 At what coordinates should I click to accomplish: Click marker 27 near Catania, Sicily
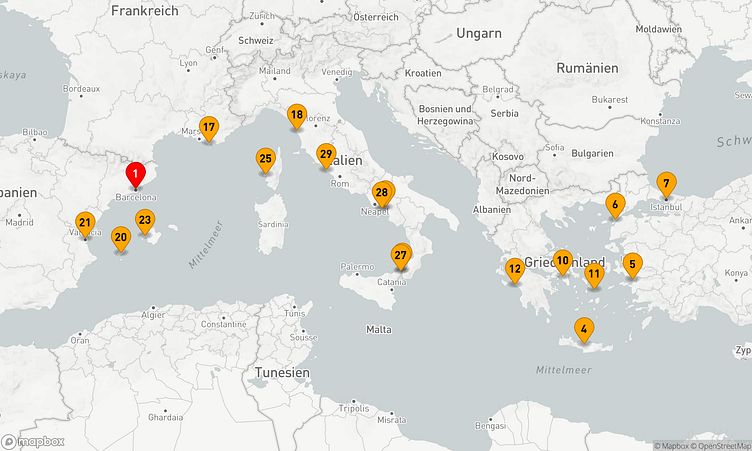point(401,256)
